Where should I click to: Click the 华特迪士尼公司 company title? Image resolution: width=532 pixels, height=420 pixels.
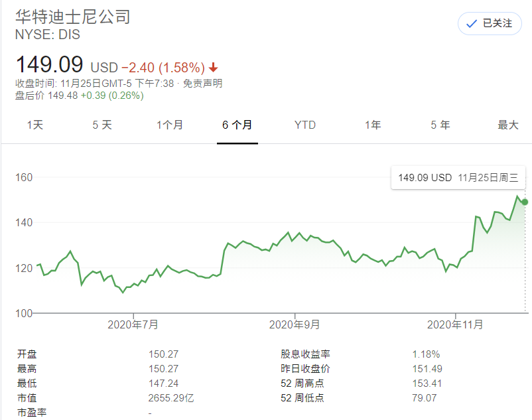click(x=72, y=16)
